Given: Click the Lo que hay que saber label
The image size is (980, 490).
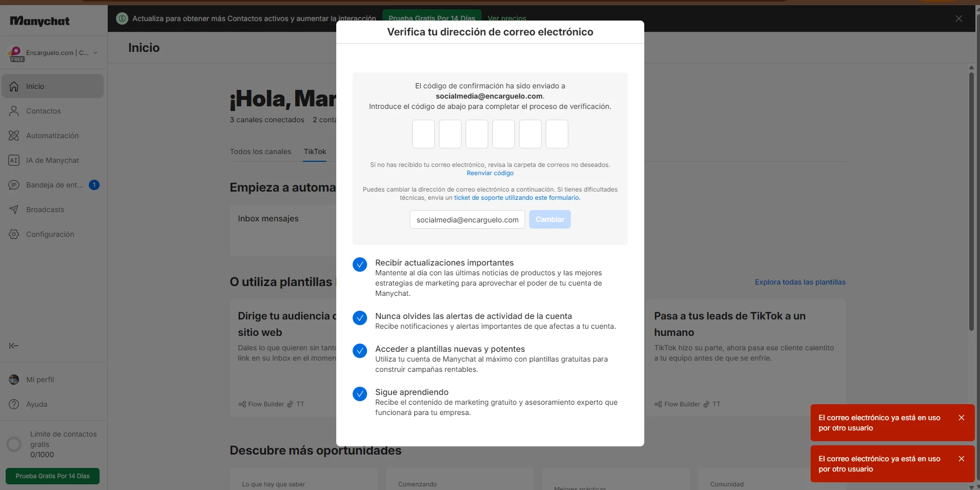Looking at the screenshot, I should (274, 484).
